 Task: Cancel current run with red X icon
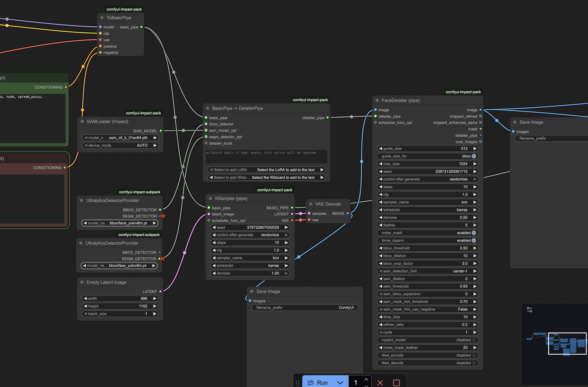coord(380,383)
